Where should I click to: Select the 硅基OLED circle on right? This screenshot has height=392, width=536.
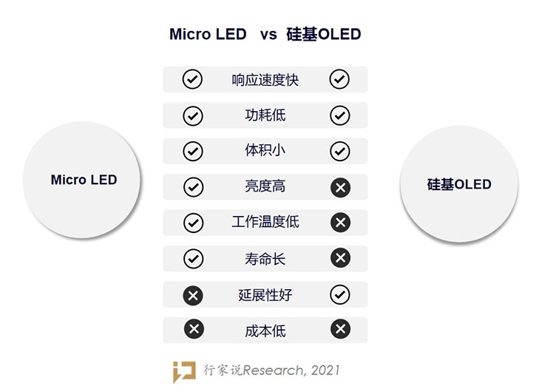(x=459, y=184)
